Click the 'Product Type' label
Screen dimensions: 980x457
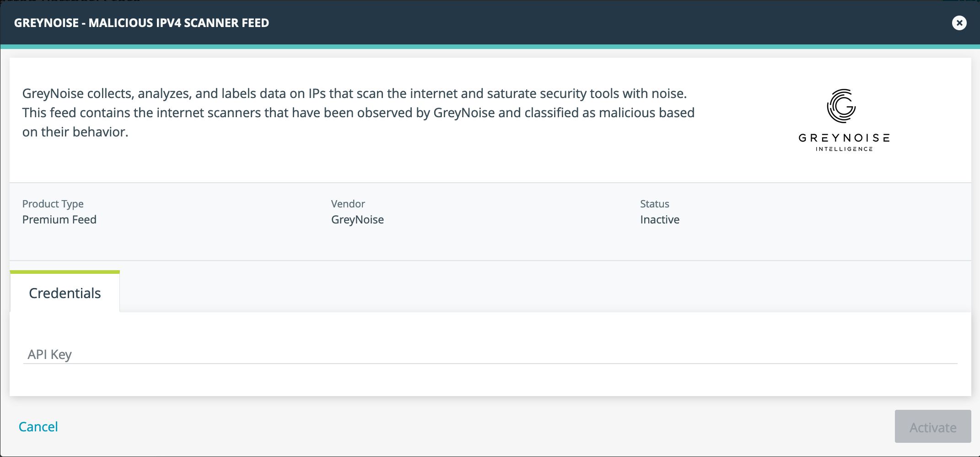(53, 204)
